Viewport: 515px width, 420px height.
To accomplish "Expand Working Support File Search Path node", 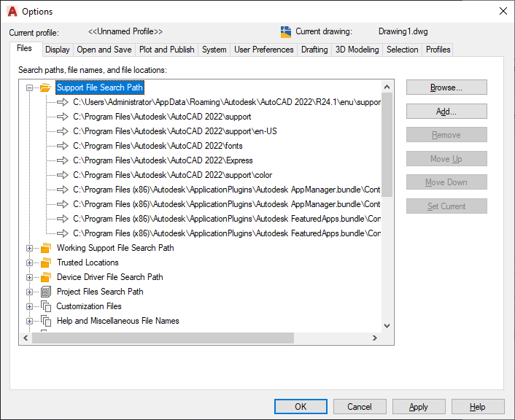I will pyautogui.click(x=30, y=248).
